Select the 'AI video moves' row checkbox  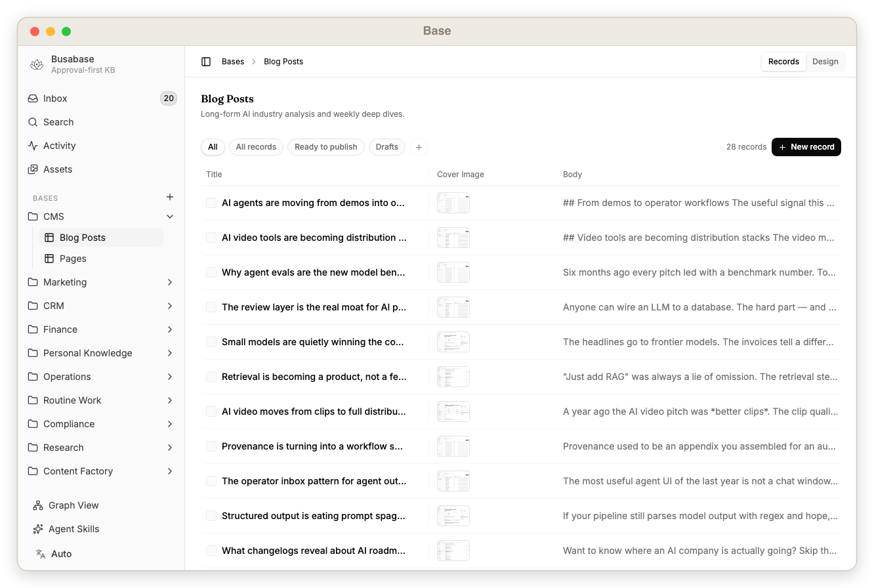pos(211,411)
